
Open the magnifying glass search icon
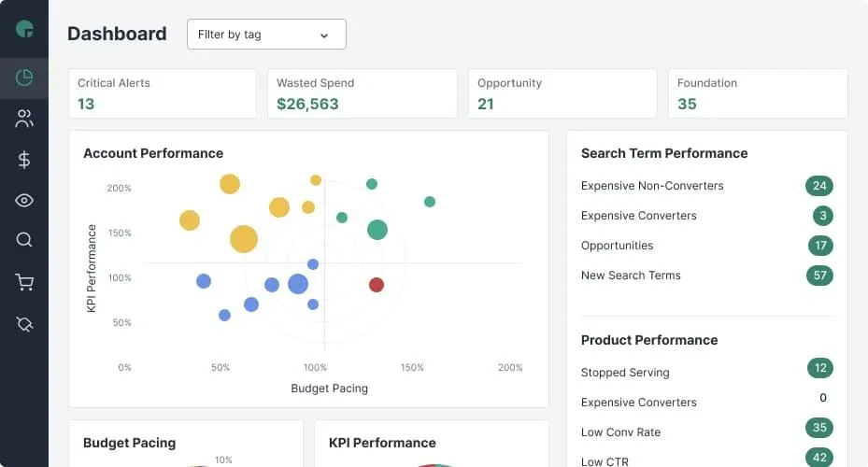(x=24, y=240)
